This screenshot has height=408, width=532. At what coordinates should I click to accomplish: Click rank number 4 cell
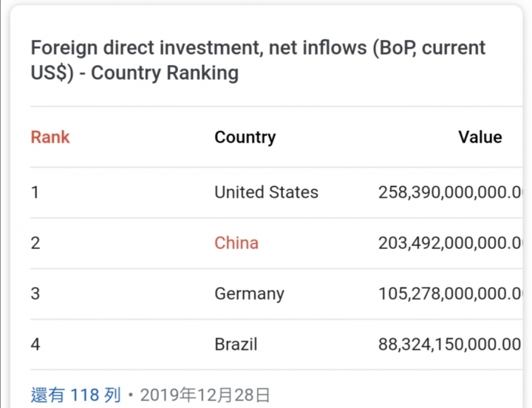click(35, 344)
